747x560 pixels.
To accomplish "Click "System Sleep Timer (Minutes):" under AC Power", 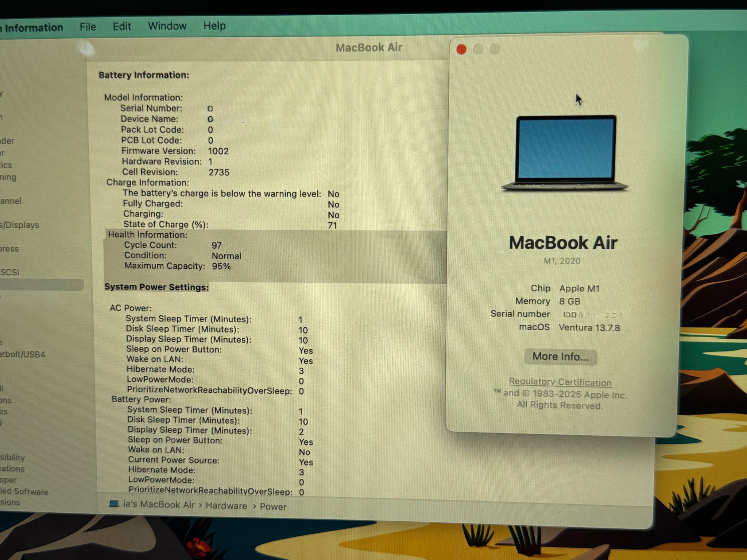I will click(x=189, y=319).
